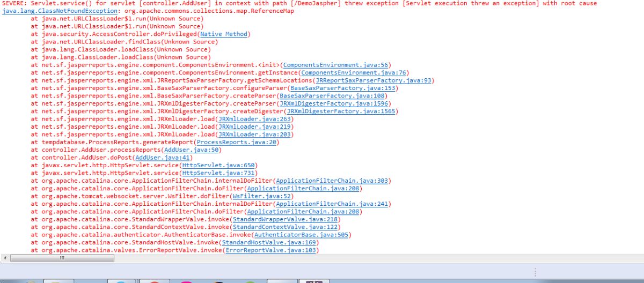644x283 pixels.
Task: Click JRXmlLoader.java:263 link
Action: [254, 119]
